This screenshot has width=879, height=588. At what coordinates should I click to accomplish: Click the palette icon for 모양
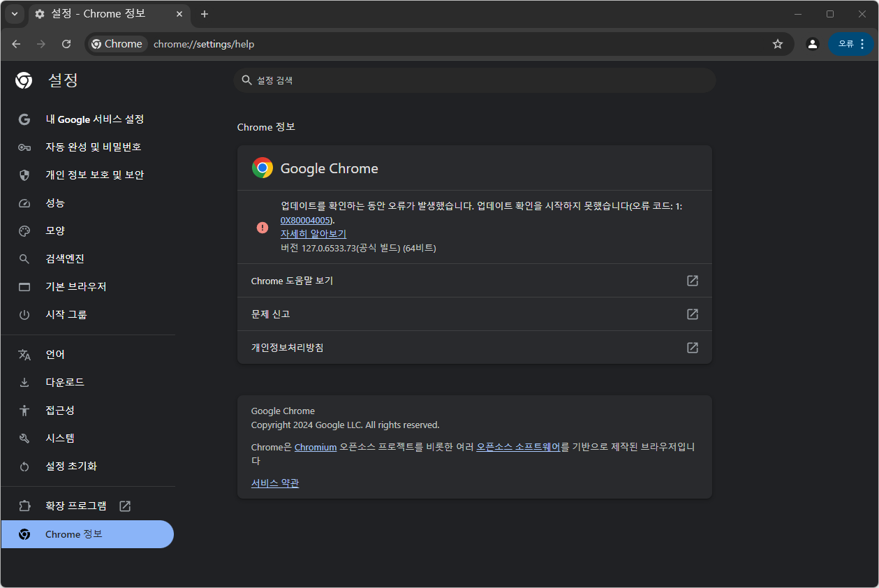[24, 231]
